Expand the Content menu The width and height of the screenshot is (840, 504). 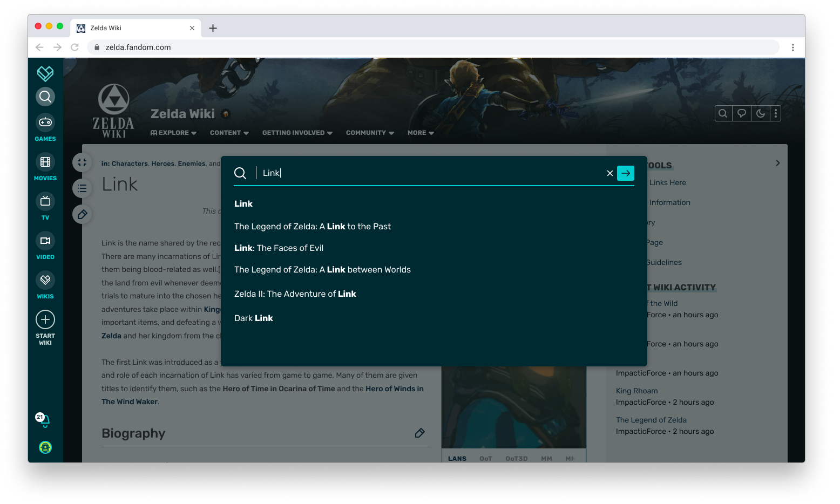pos(229,133)
